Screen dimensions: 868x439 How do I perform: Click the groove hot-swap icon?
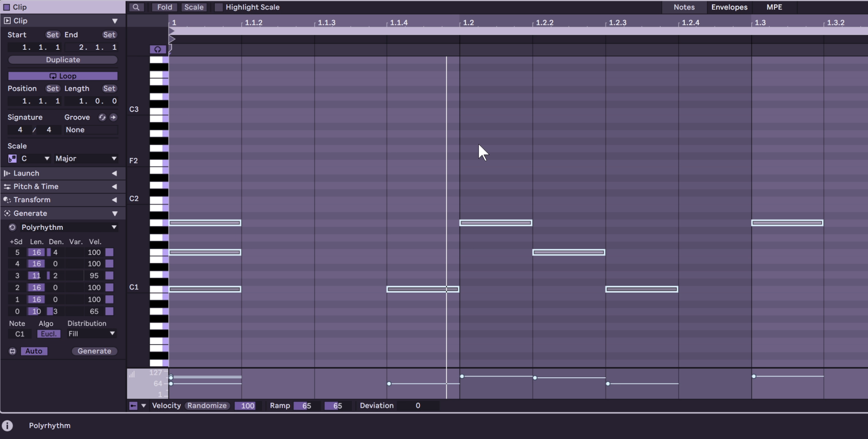pyautogui.click(x=102, y=118)
